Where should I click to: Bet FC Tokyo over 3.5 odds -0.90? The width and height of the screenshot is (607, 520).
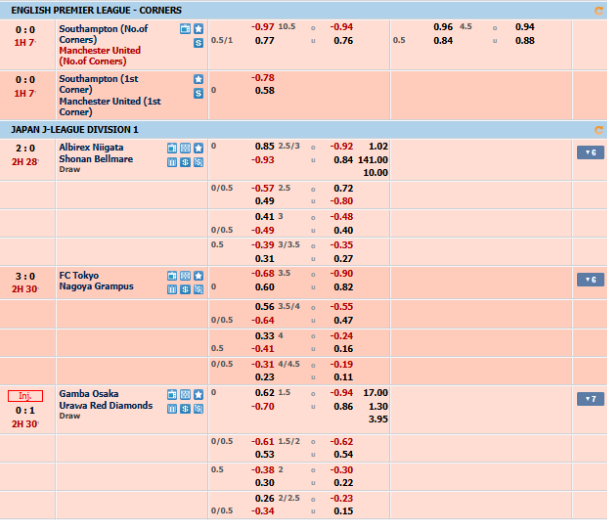[x=341, y=273]
